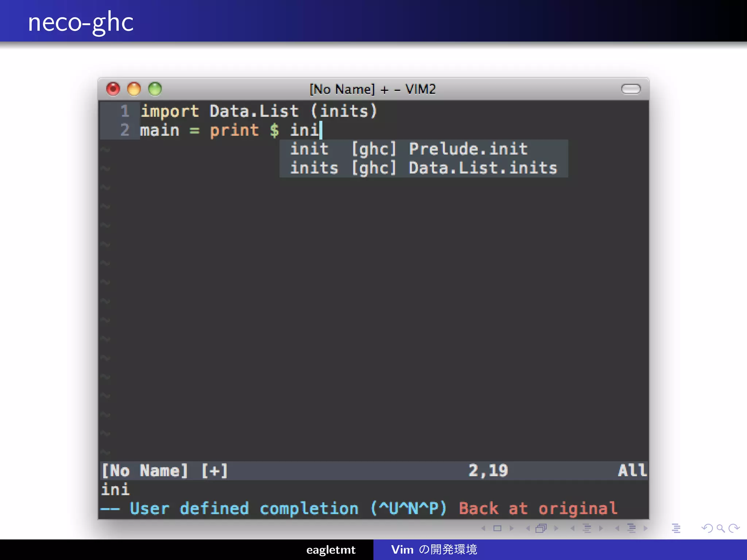Click '[No Name] + – VIM2' window title
747x560 pixels.
(x=372, y=89)
